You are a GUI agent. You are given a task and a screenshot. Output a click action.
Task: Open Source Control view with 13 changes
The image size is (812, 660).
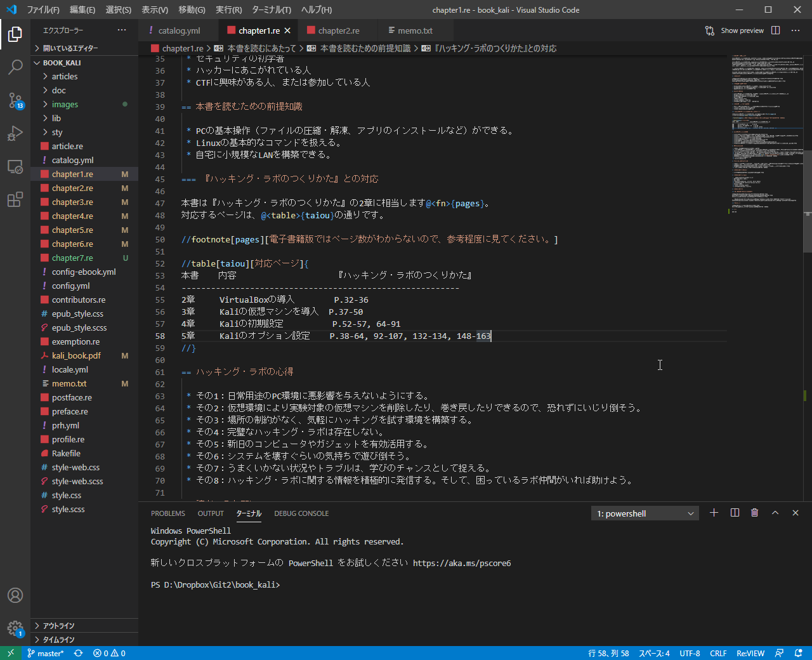(x=15, y=100)
